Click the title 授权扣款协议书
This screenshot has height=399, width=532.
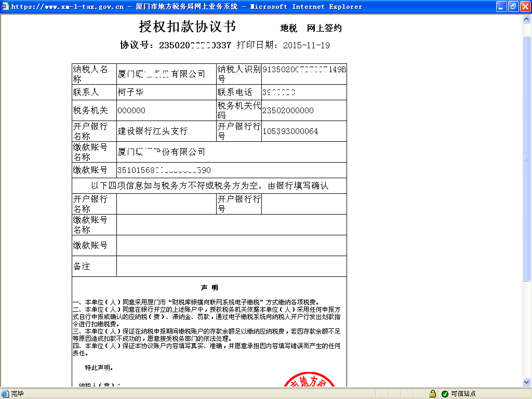coord(187,26)
